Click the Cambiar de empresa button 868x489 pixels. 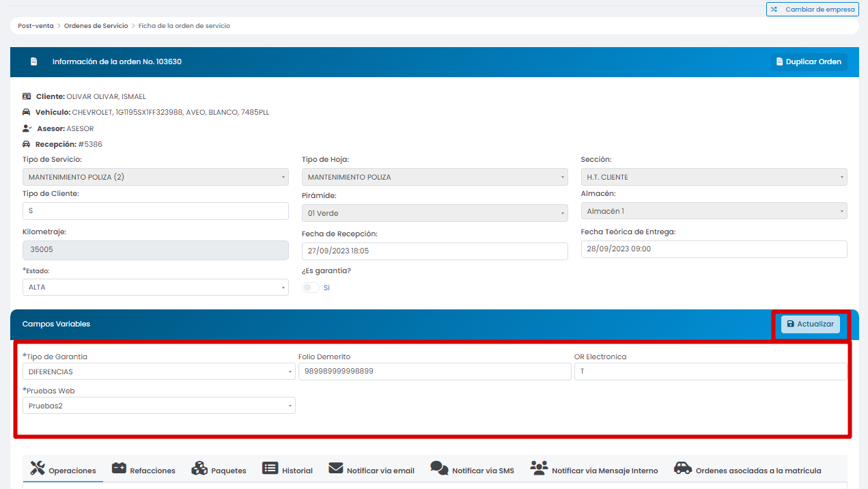pos(813,10)
